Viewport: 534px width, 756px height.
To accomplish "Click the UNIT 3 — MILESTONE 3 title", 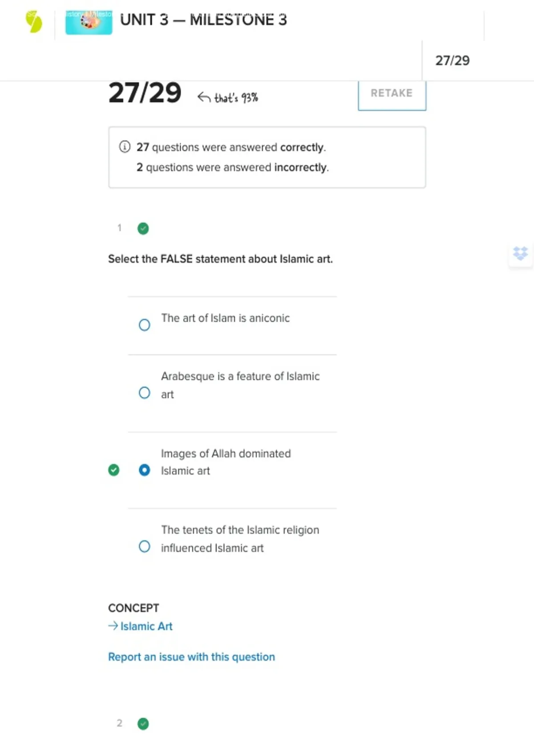I will [203, 20].
